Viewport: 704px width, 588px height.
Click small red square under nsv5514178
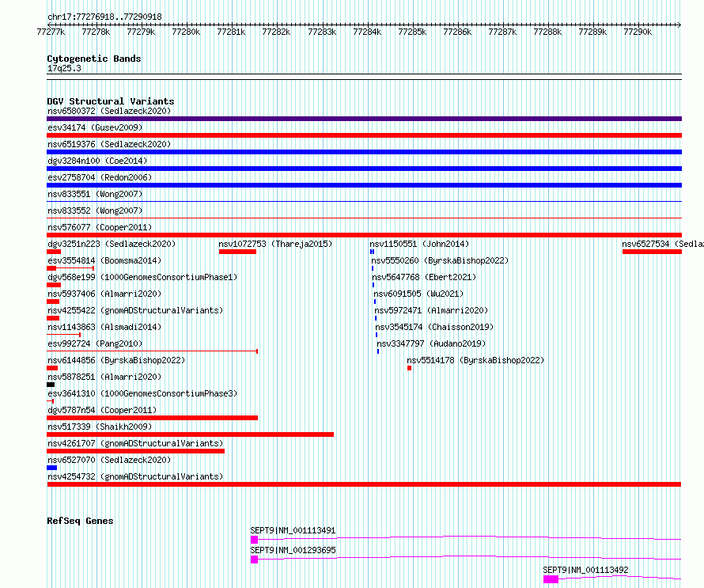tap(410, 368)
